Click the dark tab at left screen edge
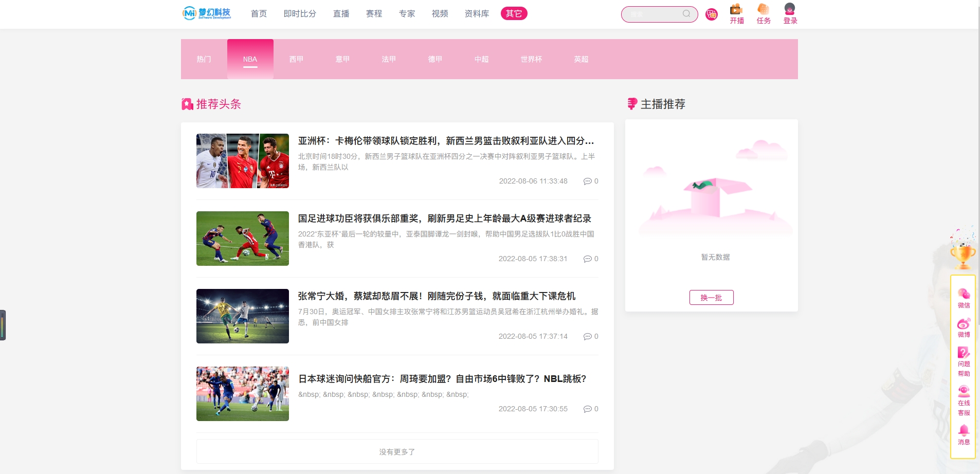Screen dimensions: 980x474 point(3,325)
